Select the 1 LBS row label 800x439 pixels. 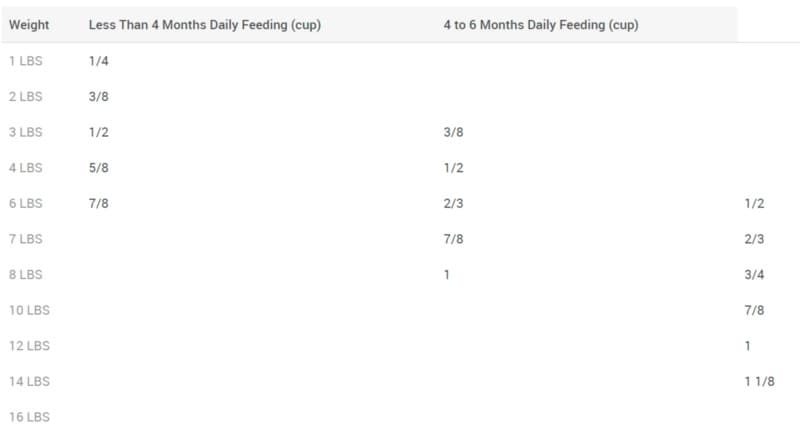point(26,61)
